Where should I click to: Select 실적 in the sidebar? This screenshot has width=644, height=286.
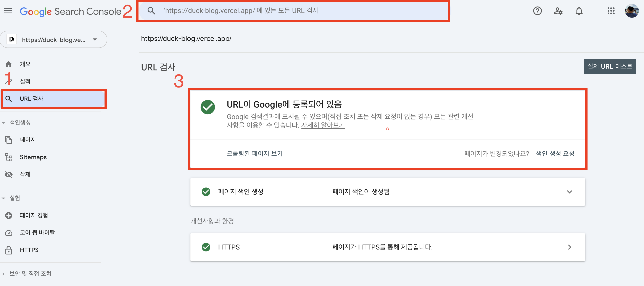click(x=25, y=81)
